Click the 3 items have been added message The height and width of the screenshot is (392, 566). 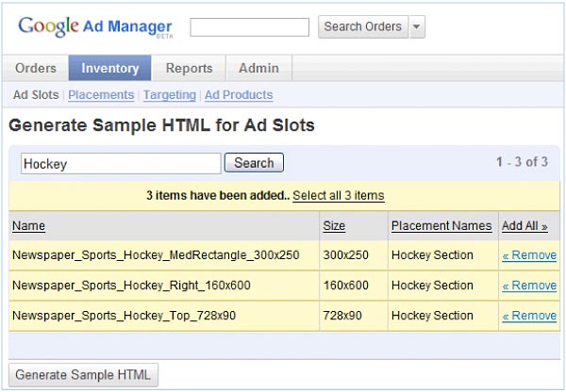coord(218,195)
